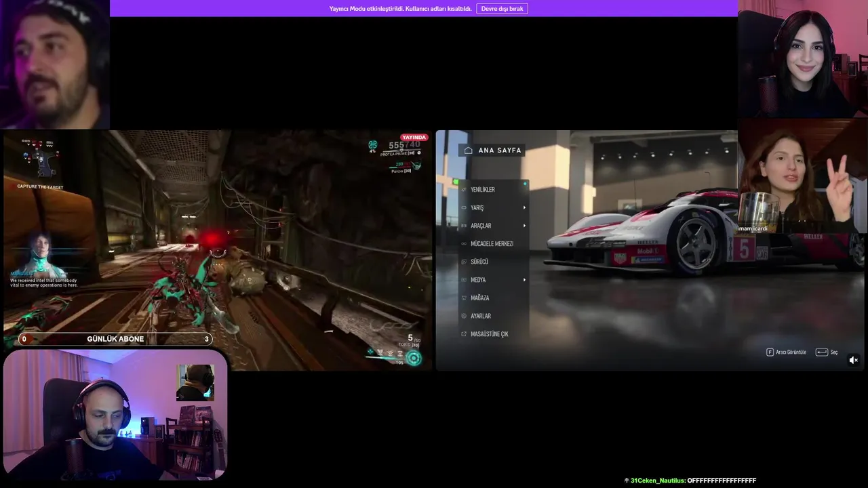Image resolution: width=868 pixels, height=488 pixels.
Task: Select the ANA SAYFA title label
Action: click(500, 150)
